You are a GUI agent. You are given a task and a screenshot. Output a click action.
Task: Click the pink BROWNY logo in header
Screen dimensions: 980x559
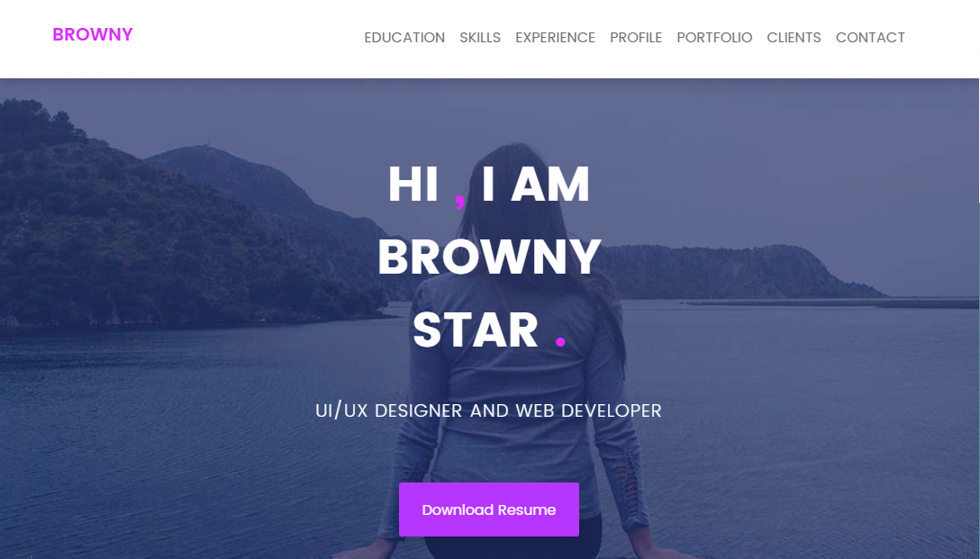click(x=93, y=34)
